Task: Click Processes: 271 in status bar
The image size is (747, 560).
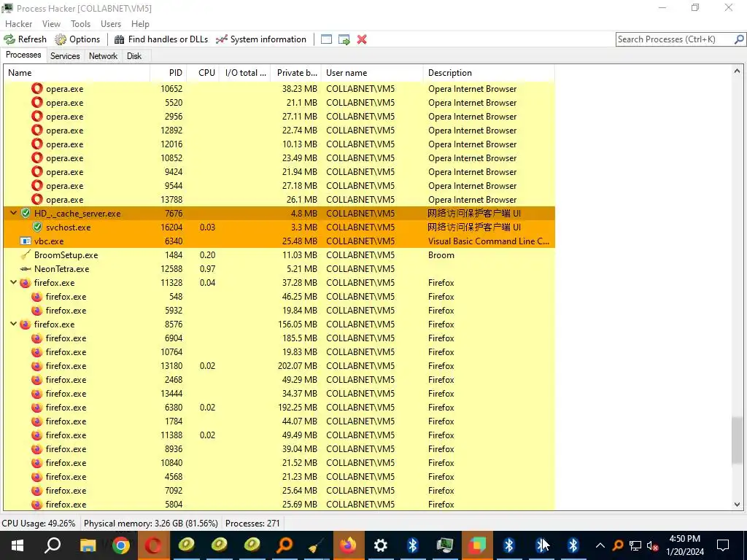Action: tap(252, 524)
